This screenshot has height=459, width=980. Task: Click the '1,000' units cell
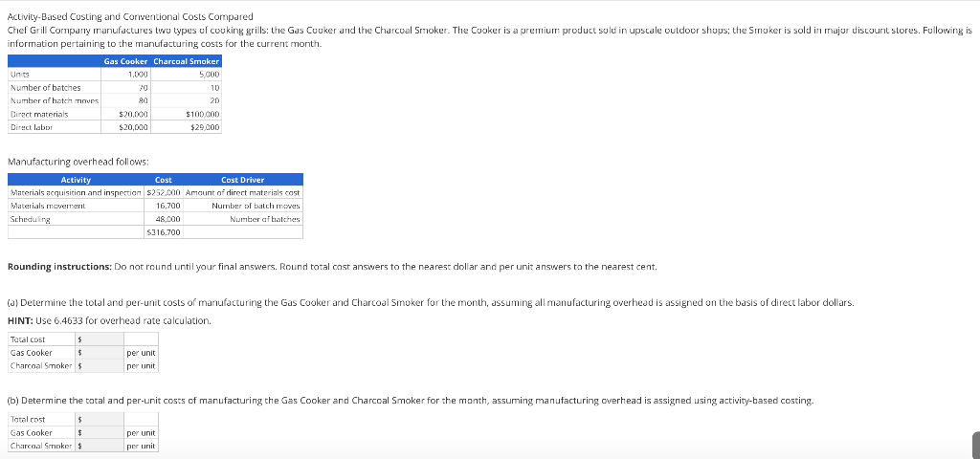coord(125,74)
